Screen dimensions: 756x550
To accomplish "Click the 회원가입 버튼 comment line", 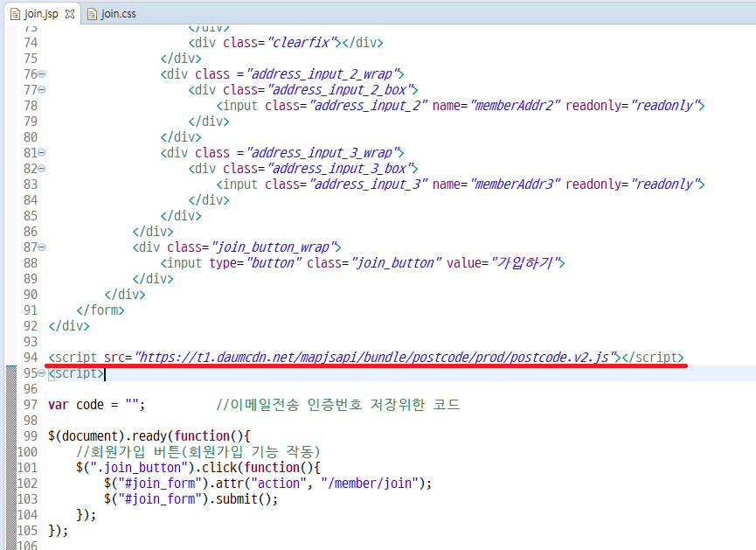I will pyautogui.click(x=198, y=451).
